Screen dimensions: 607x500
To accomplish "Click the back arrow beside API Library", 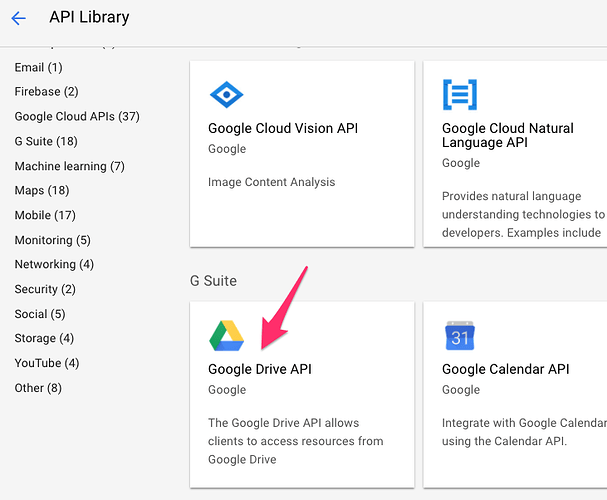I will [18, 18].
